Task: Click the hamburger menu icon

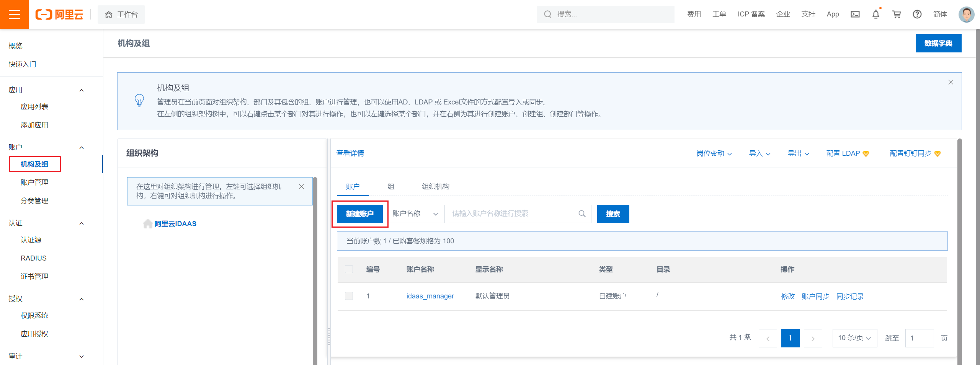Action: coord(14,14)
